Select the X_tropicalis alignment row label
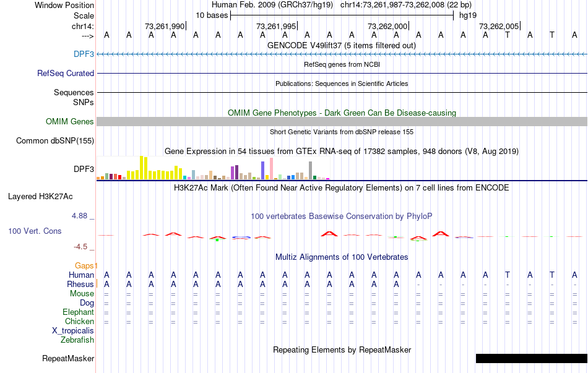This screenshot has width=588, height=373. 73,331
